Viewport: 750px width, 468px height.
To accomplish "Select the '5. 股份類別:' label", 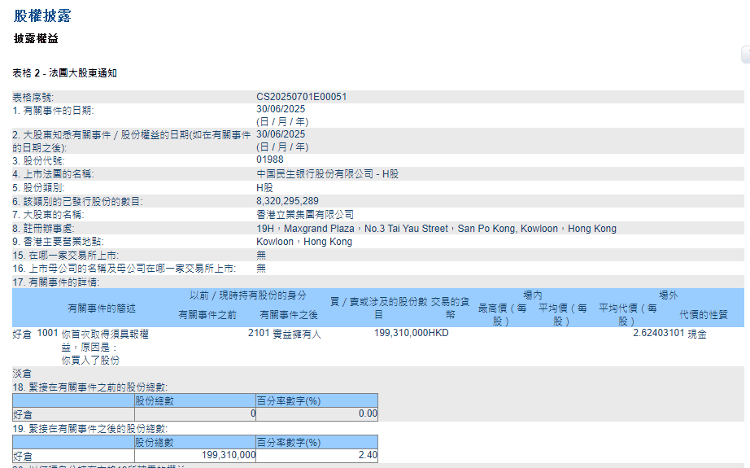I will (x=38, y=188).
